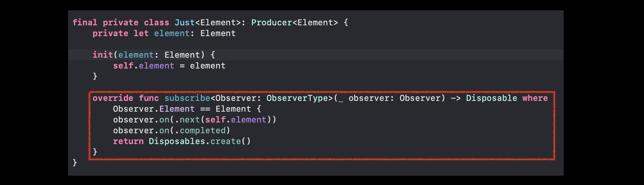The height and width of the screenshot is (185, 644).
Task: Click the final keyword
Action: (85, 23)
